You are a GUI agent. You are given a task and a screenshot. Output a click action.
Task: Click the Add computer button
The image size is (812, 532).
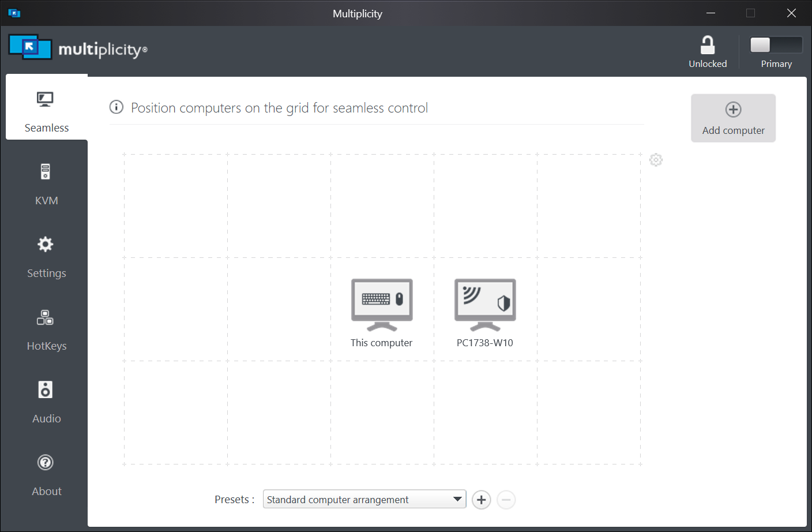pos(733,118)
